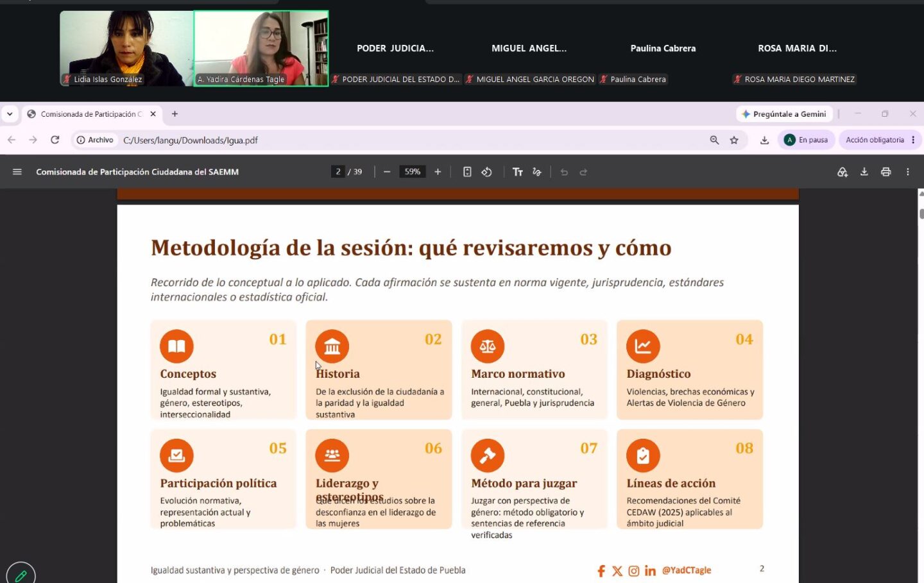
Task: Click the Facebook icon in slide footer
Action: pos(601,571)
